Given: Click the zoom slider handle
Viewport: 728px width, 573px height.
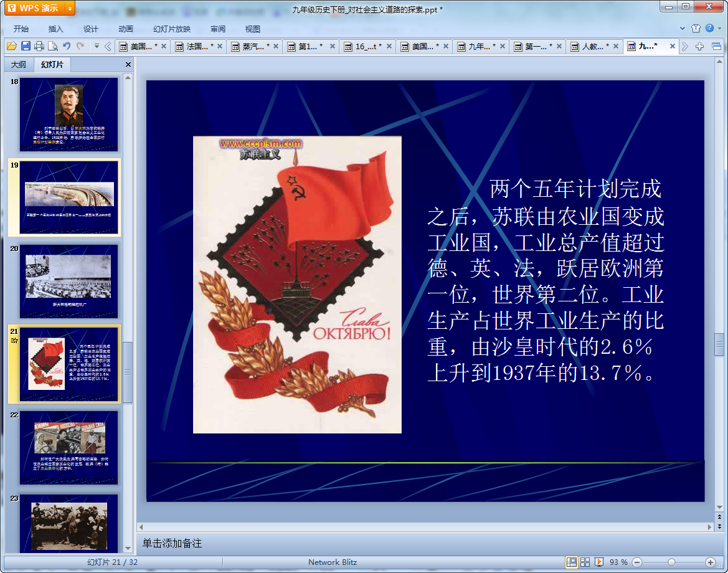Looking at the screenshot, I should point(671,562).
